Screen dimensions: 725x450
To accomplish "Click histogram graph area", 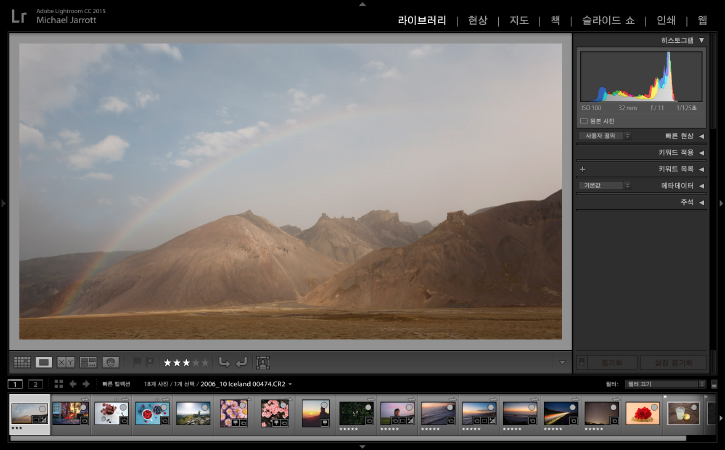I will [641, 76].
